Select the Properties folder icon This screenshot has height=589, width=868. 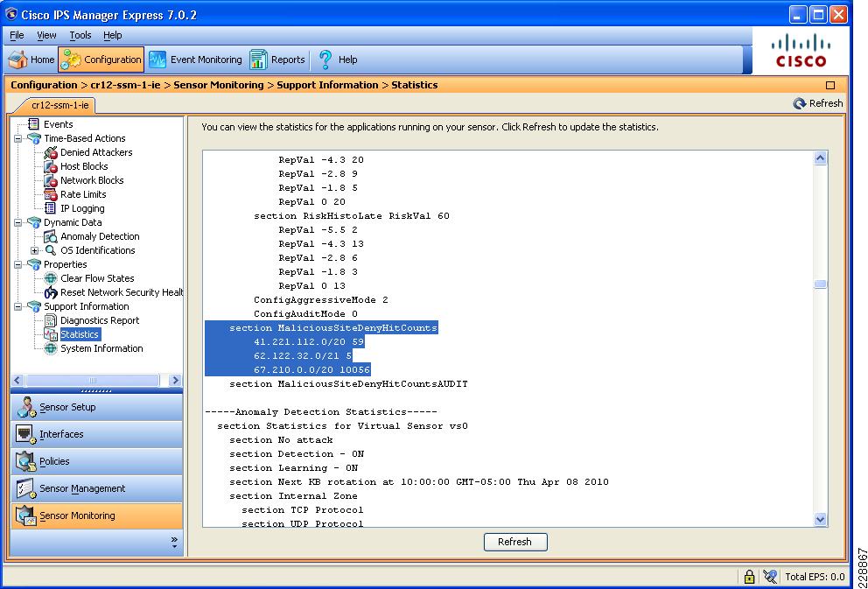coord(34,264)
